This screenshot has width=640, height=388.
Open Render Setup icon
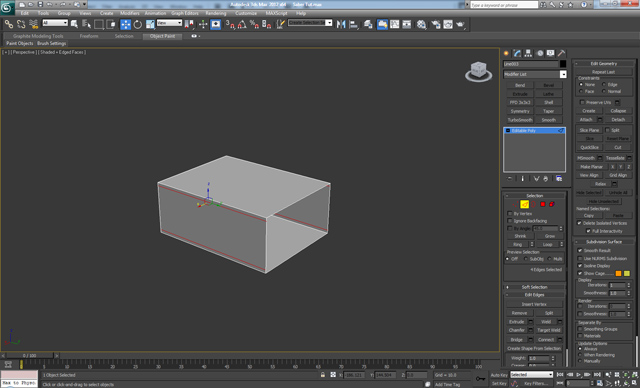(x=436, y=24)
